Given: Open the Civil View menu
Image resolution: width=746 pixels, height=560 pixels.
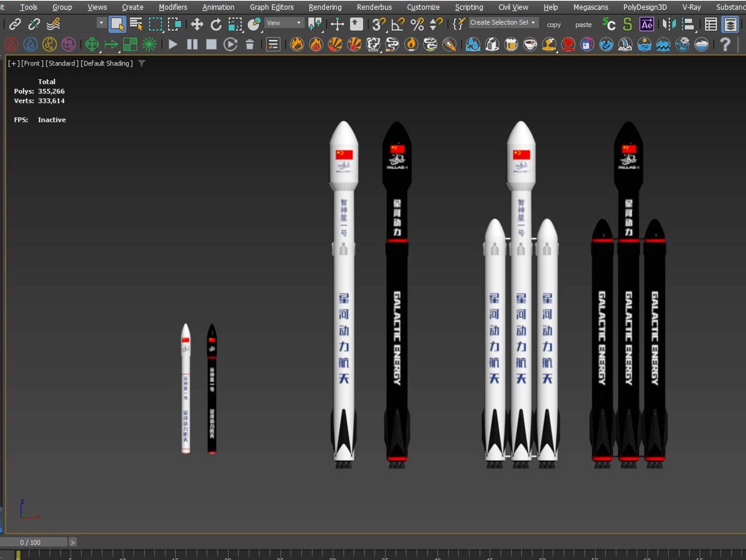Looking at the screenshot, I should pos(513,7).
